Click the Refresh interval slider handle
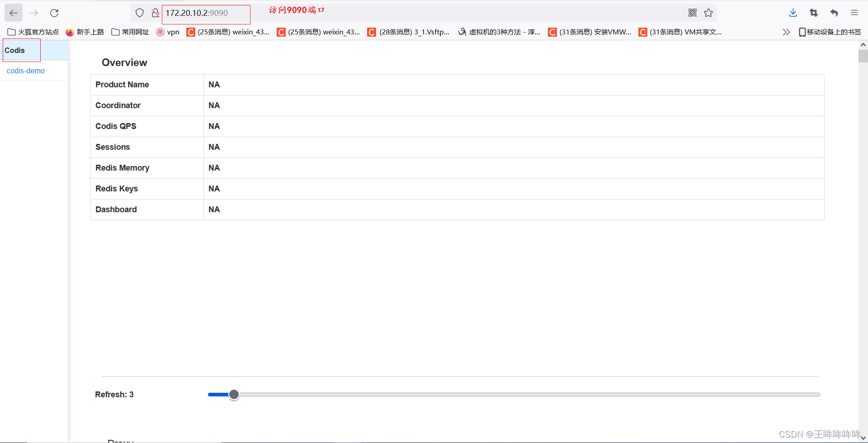The height and width of the screenshot is (443, 868). point(234,395)
